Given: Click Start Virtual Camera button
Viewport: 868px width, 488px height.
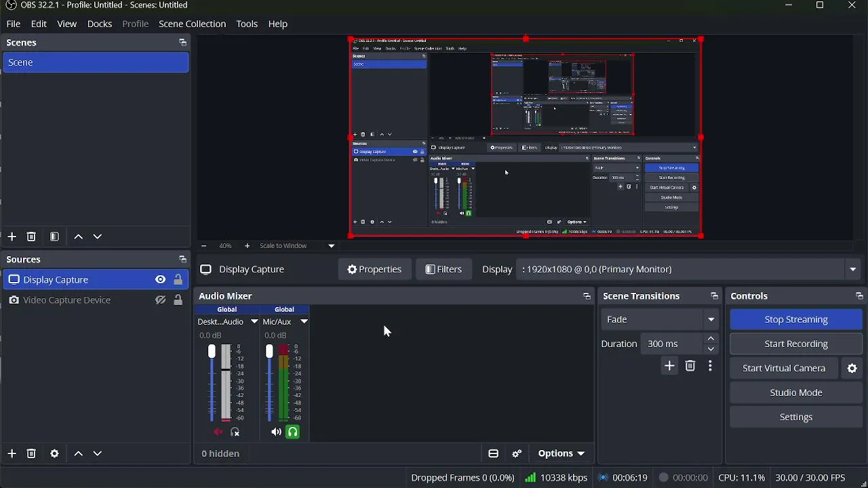Looking at the screenshot, I should point(784,368).
